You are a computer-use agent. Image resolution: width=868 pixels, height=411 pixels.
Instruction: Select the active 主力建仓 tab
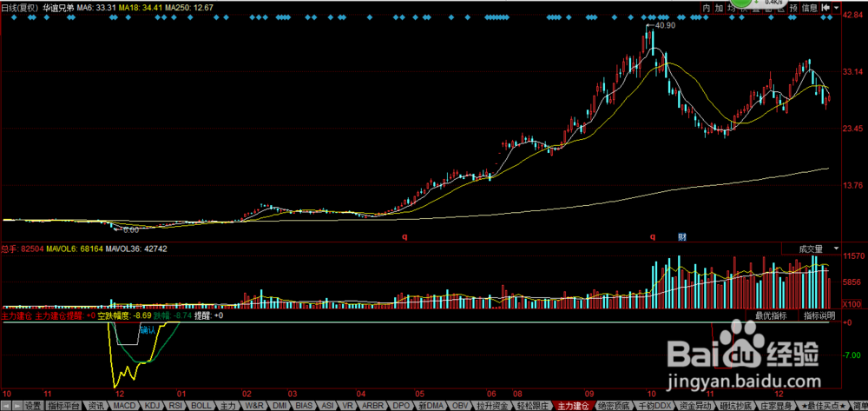coord(573,406)
